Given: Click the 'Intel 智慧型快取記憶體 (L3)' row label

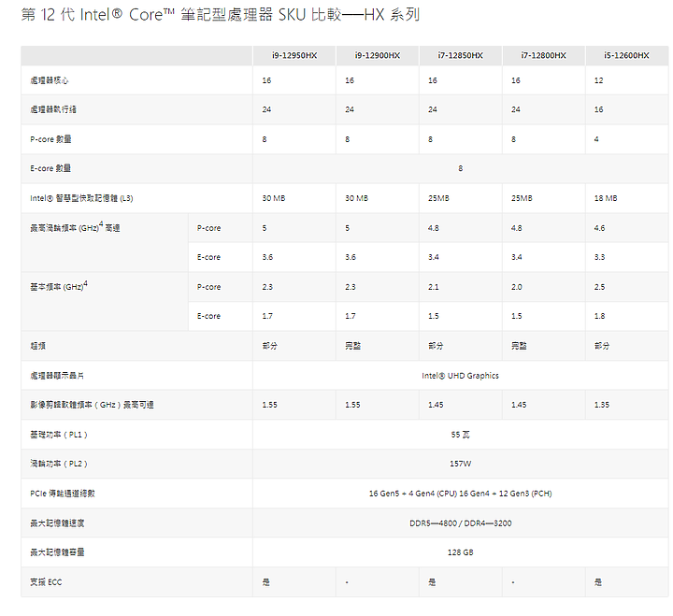Looking at the screenshot, I should (81, 198).
